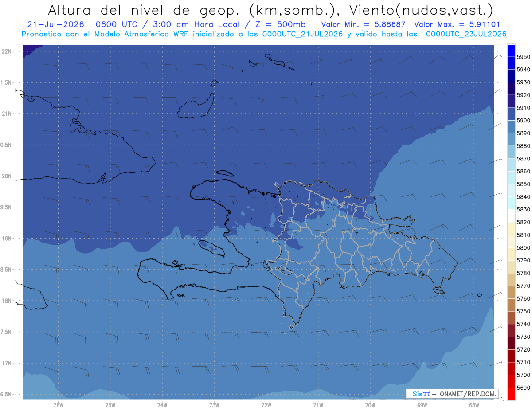Click the 5940 colorbar label
Image resolution: width=532 pixels, height=411 pixels.
click(x=524, y=70)
